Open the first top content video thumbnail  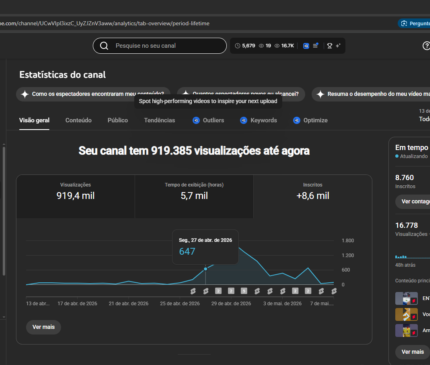click(406, 299)
